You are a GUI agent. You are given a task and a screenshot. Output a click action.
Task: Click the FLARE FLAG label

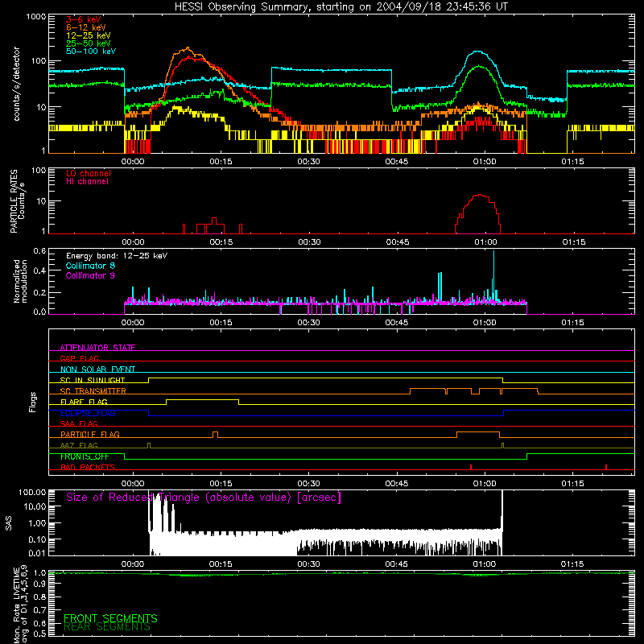click(84, 402)
